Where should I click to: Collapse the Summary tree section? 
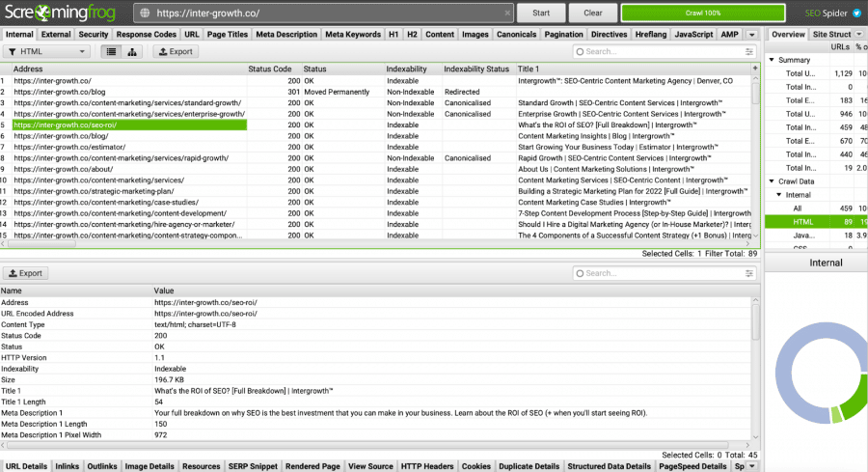[x=772, y=60]
